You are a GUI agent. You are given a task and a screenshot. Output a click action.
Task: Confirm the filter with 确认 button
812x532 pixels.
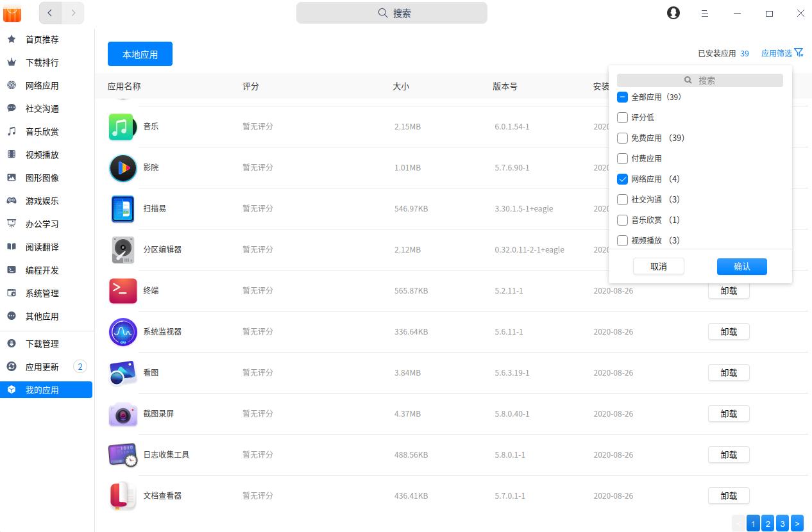click(x=741, y=266)
